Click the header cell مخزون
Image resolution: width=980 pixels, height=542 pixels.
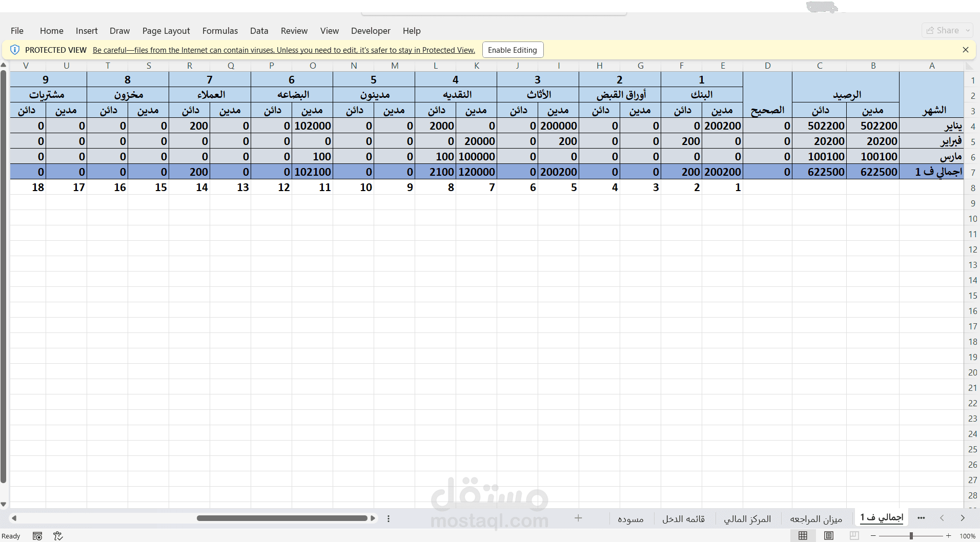tap(128, 95)
